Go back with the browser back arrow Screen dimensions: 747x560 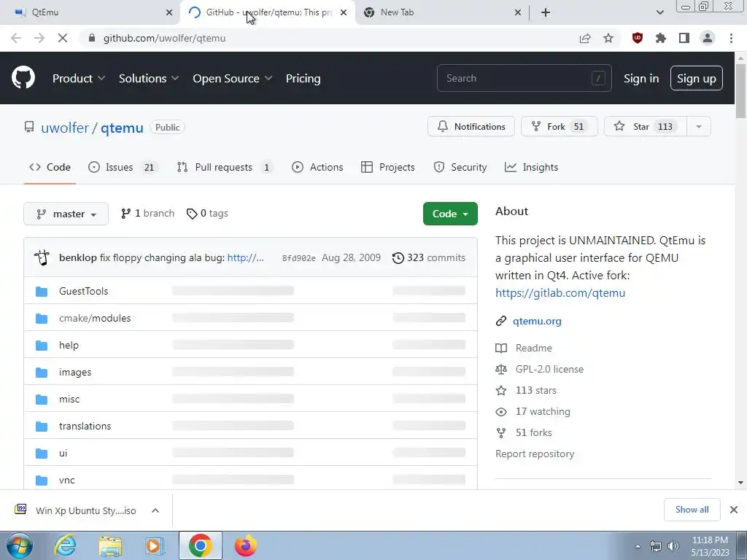click(x=16, y=38)
